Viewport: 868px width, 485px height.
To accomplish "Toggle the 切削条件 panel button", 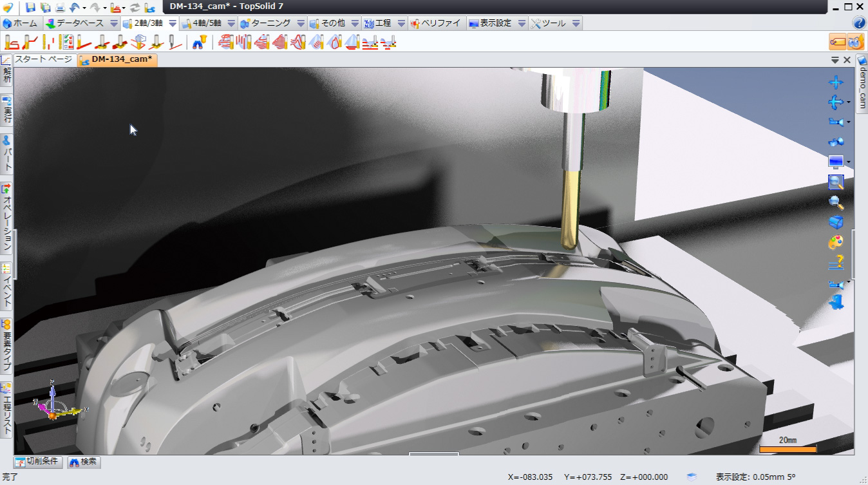I will point(37,462).
